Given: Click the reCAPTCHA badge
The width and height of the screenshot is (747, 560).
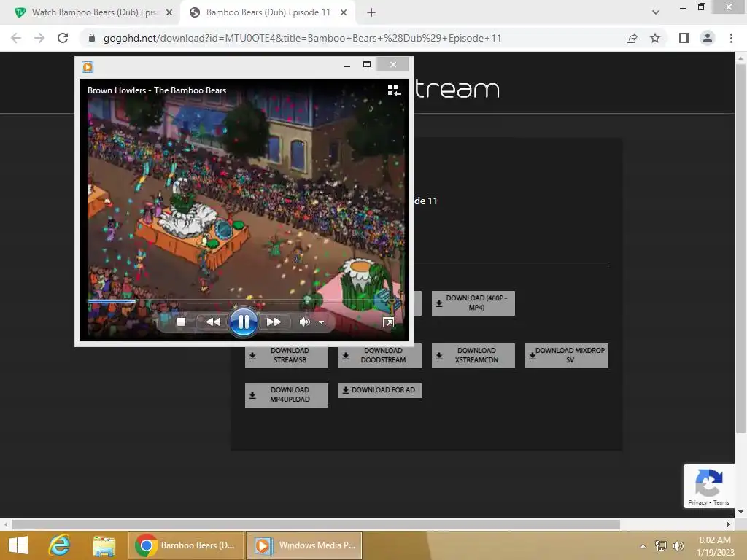Looking at the screenshot, I should pos(709,486).
